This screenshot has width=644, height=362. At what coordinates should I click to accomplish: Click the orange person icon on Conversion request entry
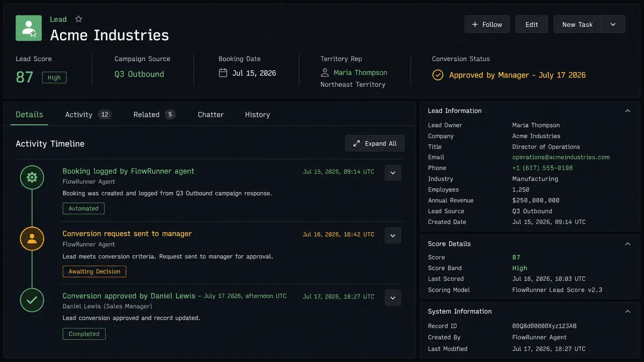click(x=32, y=239)
